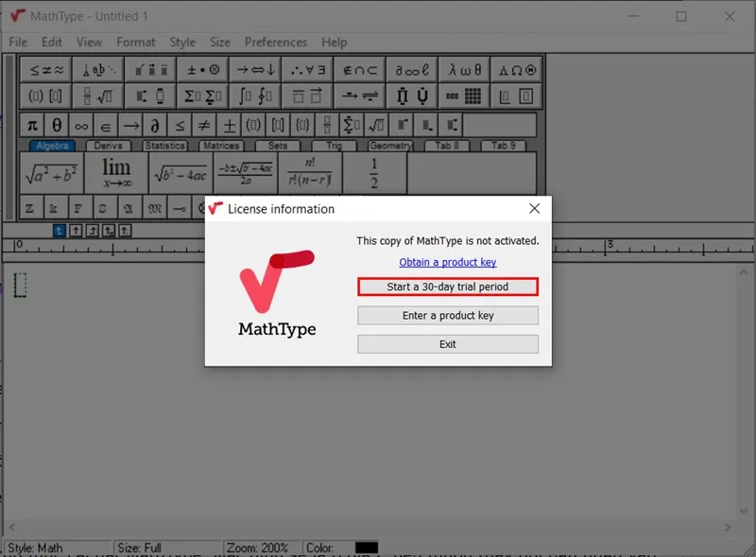Insert the limit x→∞ template
This screenshot has height=557, width=756.
pyautogui.click(x=116, y=174)
